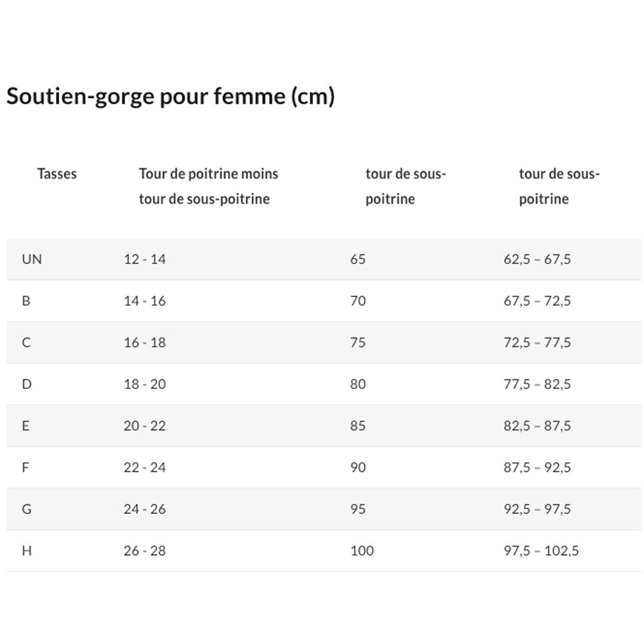Select cup size 'H' cell

[x=26, y=551]
